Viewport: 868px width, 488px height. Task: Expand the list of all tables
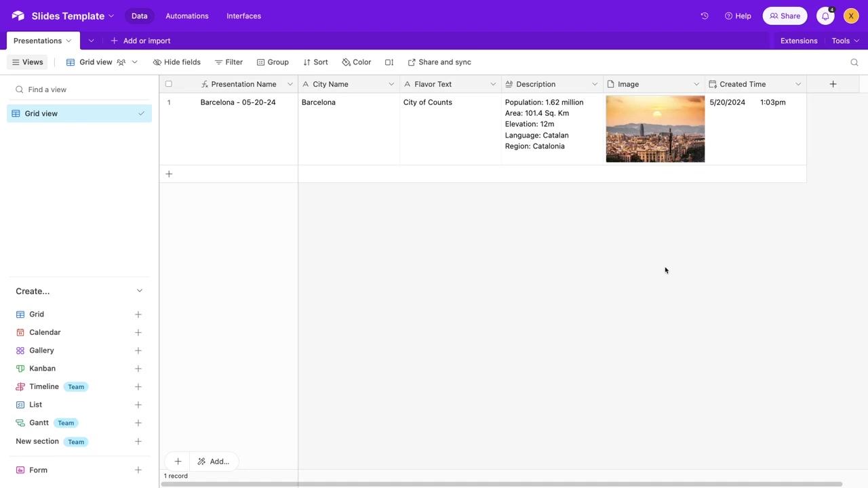point(91,41)
